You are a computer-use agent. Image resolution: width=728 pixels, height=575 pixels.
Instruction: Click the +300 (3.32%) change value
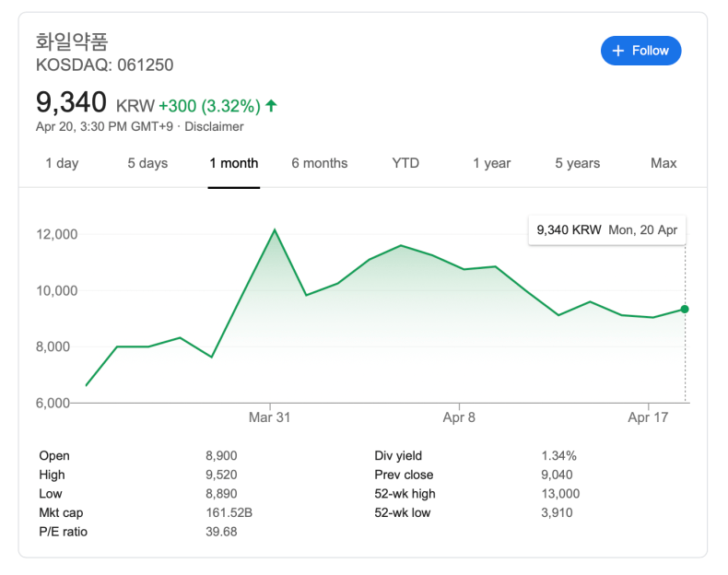[x=209, y=106]
